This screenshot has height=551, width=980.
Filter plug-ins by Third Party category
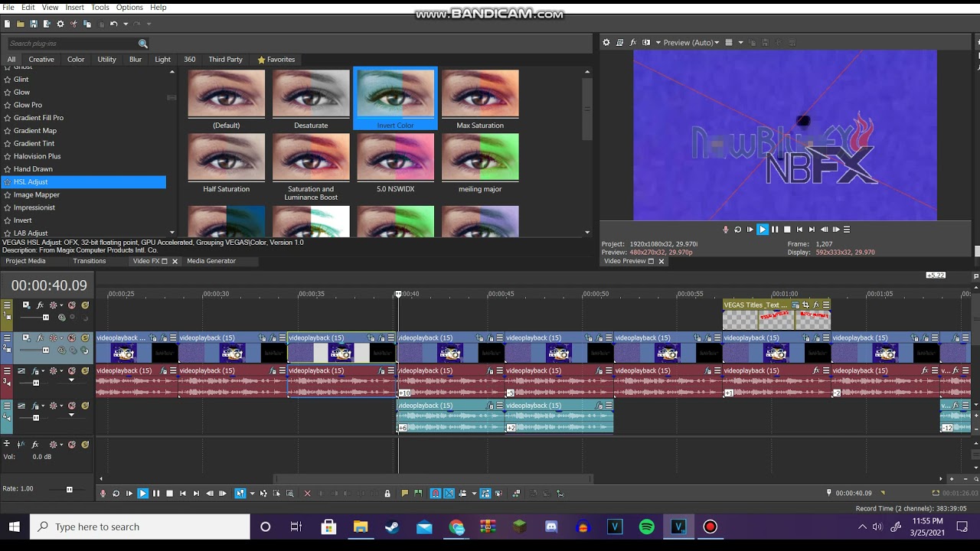pyautogui.click(x=225, y=60)
